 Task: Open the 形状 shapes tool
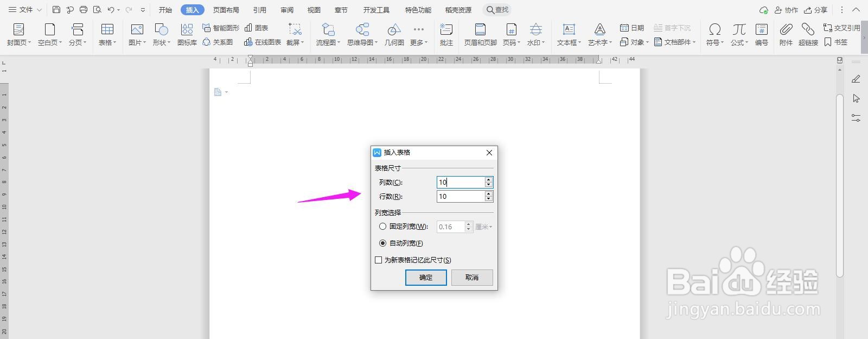tap(161, 34)
